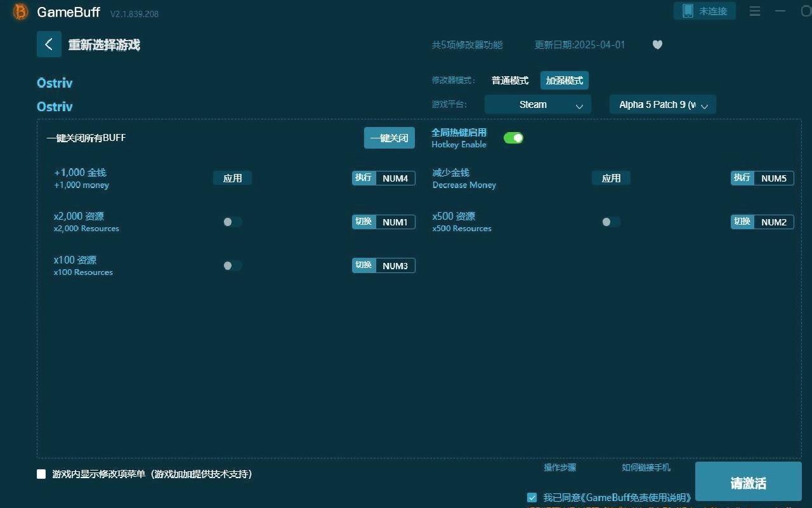Click version number V2.1.839.208
This screenshot has width=812, height=508.
(134, 13)
